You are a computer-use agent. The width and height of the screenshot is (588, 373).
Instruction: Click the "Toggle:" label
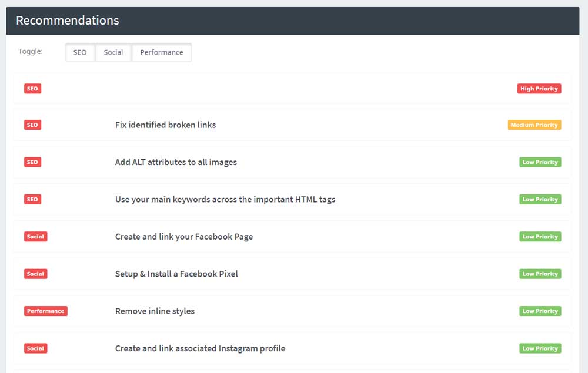coord(31,51)
